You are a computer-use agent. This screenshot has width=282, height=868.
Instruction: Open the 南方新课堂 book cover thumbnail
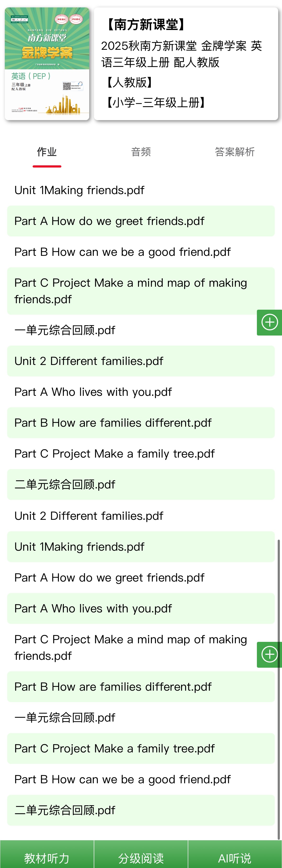coord(47,64)
